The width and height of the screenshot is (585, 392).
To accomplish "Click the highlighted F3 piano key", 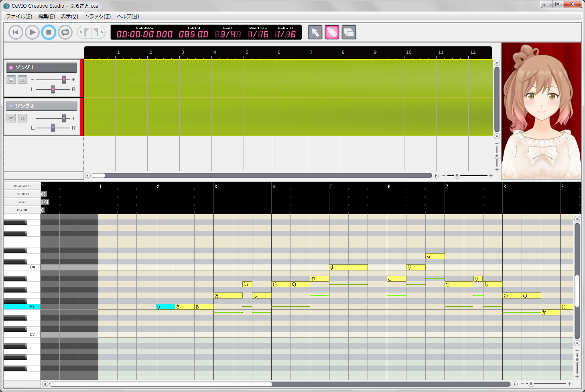I will (22, 307).
